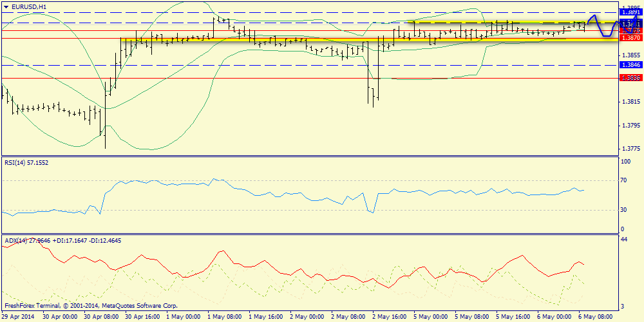The width and height of the screenshot is (644, 322).
Task: Select the 1.3846 blue price label
Action: (631, 65)
